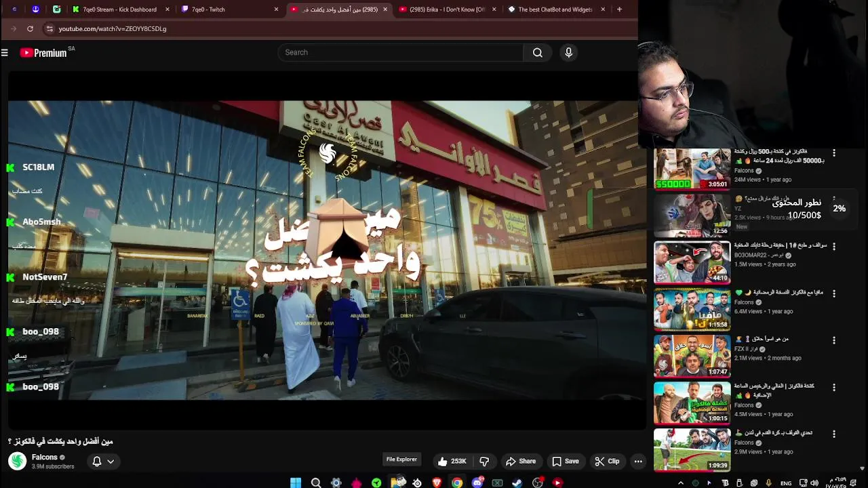The image size is (868, 488).
Task: Open File Explorer from taskbar
Action: tap(397, 483)
